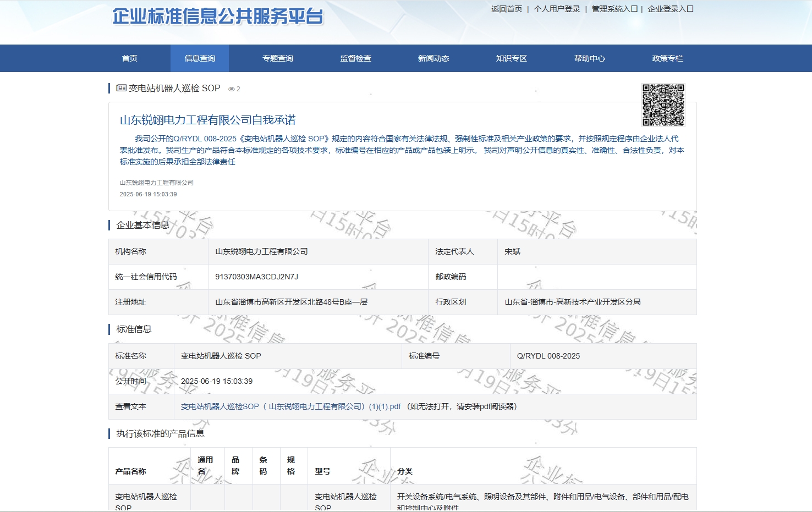Click the 企业基本信息 section heading

pos(142,225)
